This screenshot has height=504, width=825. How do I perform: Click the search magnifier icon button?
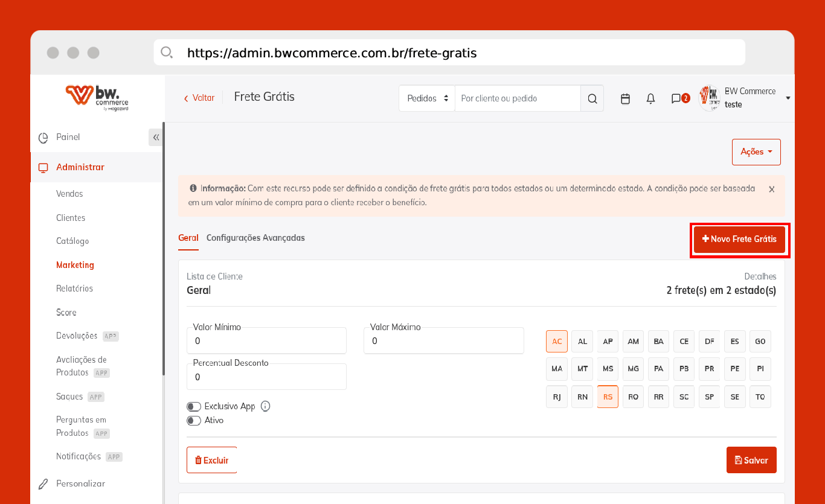[x=592, y=98]
